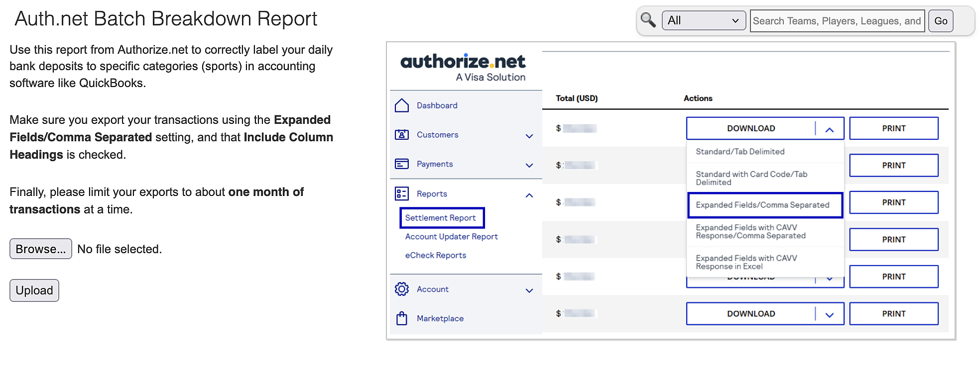Click the Payments menu label

[435, 164]
